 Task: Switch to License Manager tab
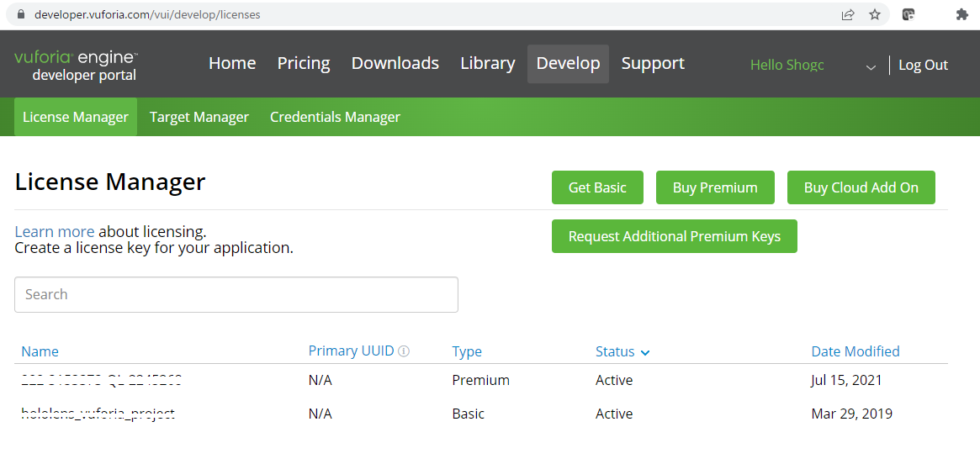click(76, 117)
